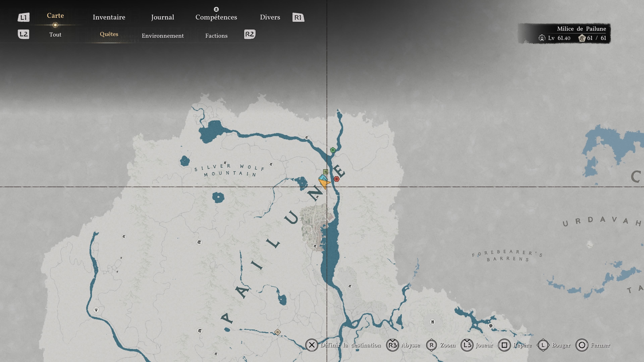Select the green pentagon quest marker
The height and width of the screenshot is (362, 644).
(333, 150)
